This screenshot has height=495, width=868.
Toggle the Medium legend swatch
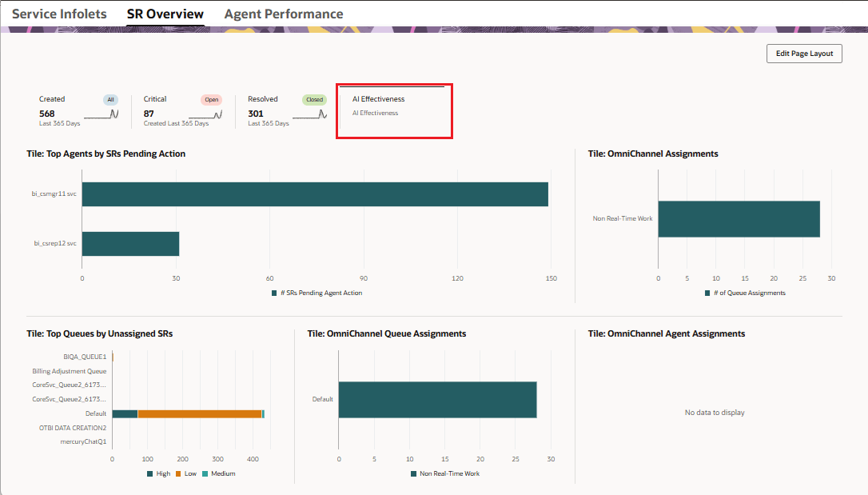(x=205, y=473)
